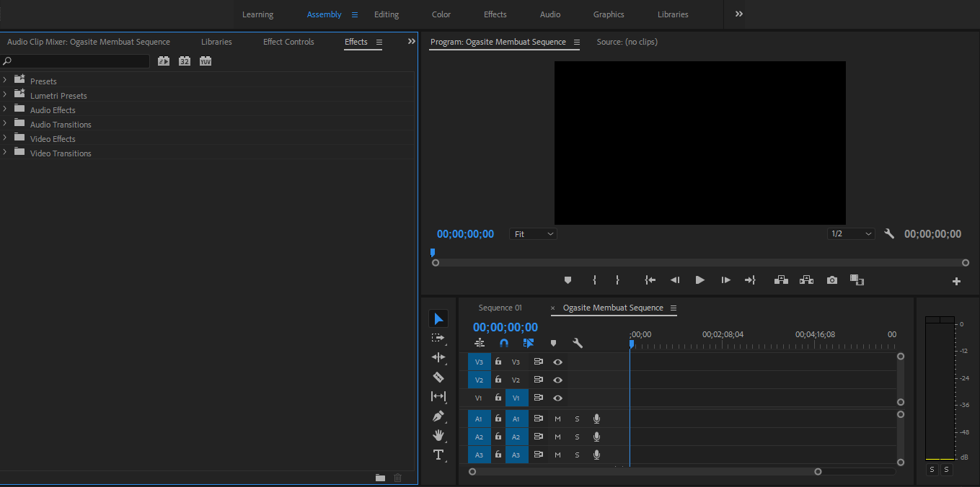Click the Program monitor playhead slider
This screenshot has height=487, width=980.
(x=433, y=252)
